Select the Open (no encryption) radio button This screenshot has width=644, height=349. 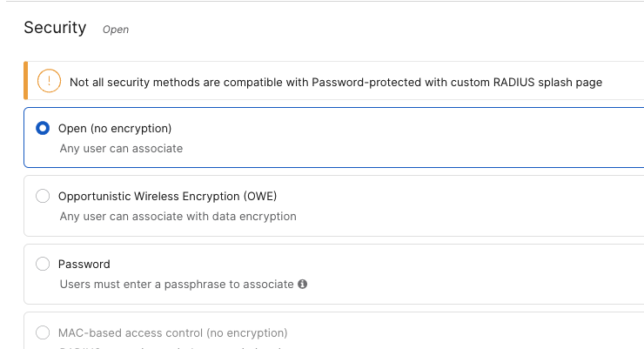coord(43,128)
